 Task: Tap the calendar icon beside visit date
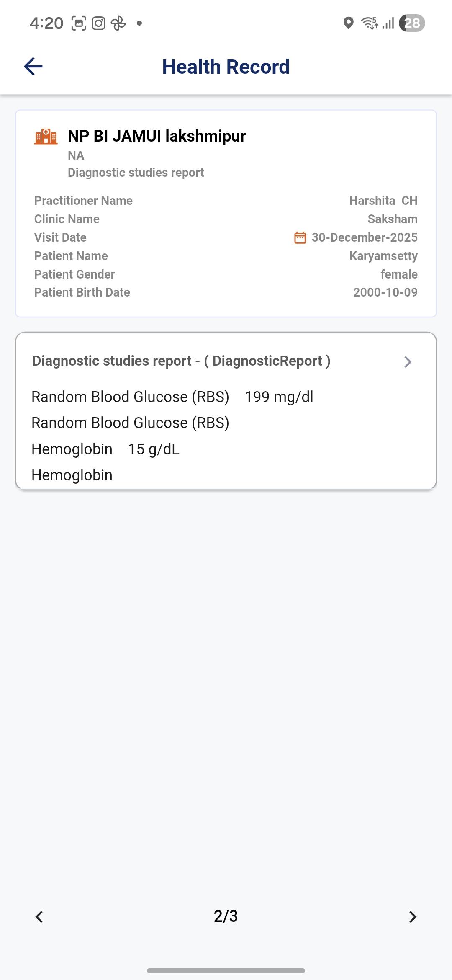300,237
